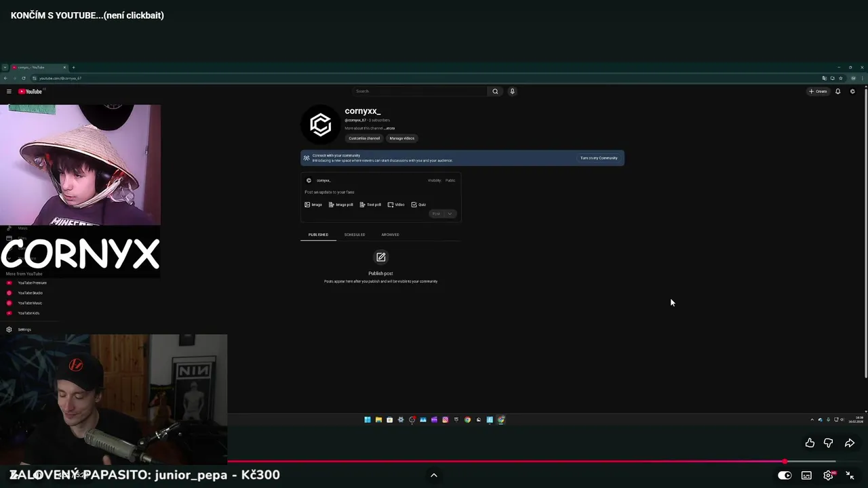
Task: Reload the page in browser toolbar
Action: (x=24, y=78)
